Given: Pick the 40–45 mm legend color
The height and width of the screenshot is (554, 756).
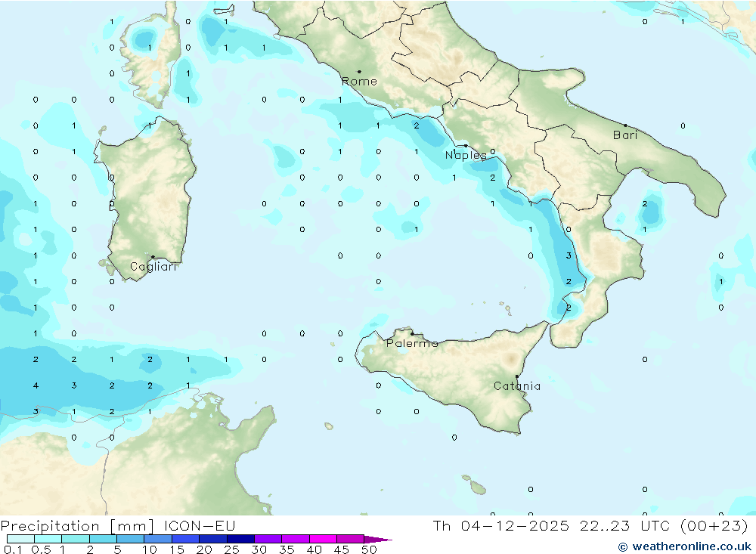Looking at the screenshot, I should pos(323,539).
